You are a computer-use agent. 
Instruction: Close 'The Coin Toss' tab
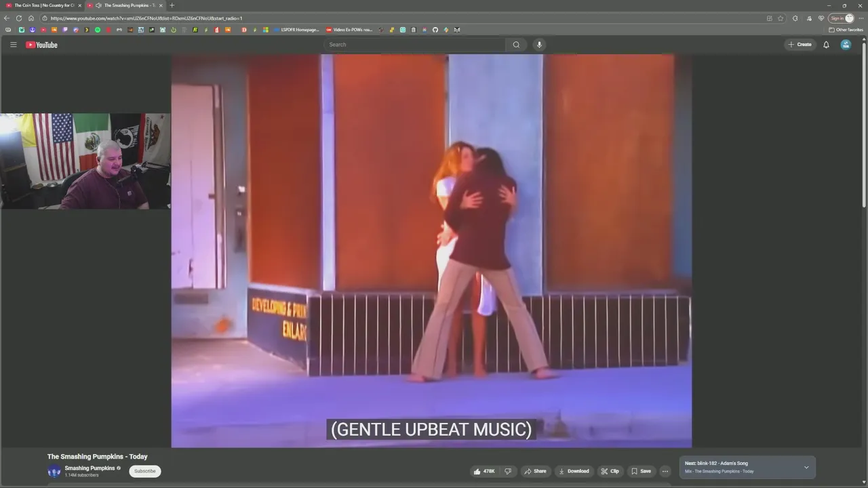click(x=79, y=5)
